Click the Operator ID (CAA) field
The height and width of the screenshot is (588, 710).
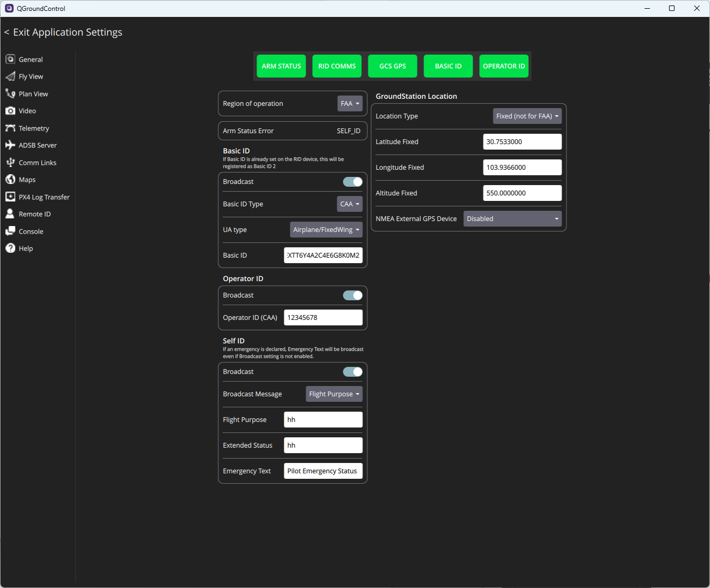pos(323,318)
